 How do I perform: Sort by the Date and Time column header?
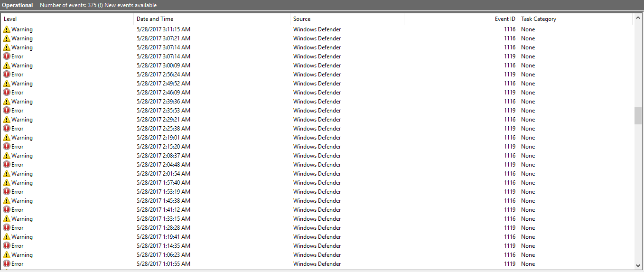pos(211,19)
